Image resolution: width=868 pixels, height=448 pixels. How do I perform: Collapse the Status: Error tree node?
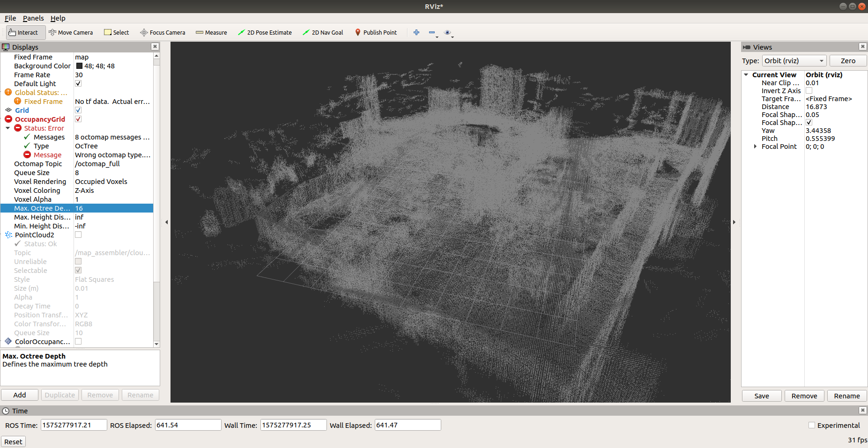8,128
